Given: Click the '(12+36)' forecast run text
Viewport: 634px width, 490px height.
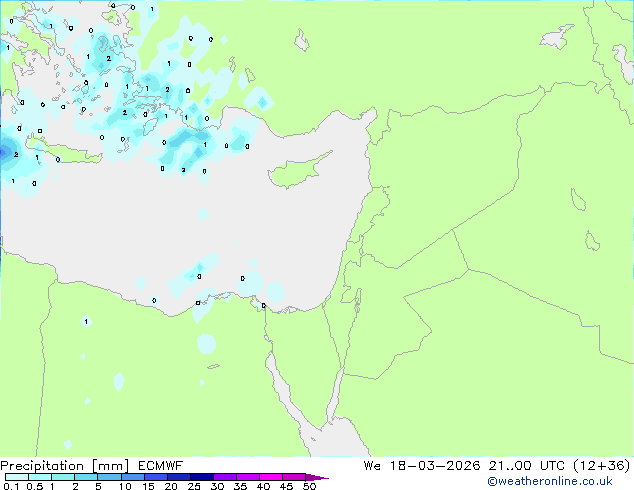Looking at the screenshot, I should pos(602,466).
